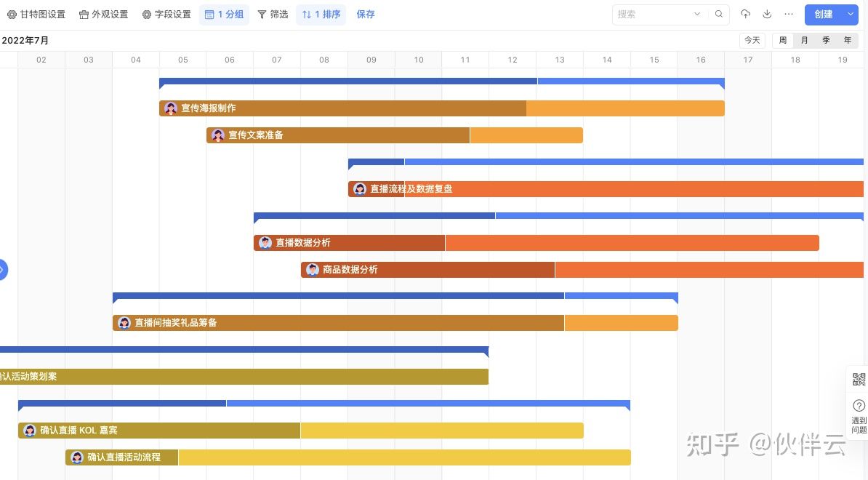868x480 pixels.
Task: Select the 直播流程及数据复盘 task bar
Action: tap(606, 189)
